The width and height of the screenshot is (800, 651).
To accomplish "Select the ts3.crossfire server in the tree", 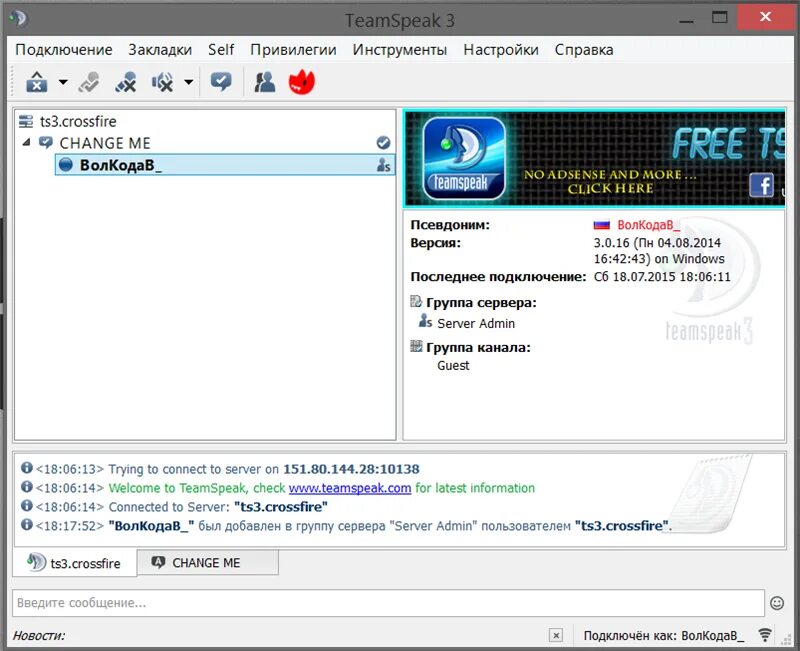I will [78, 121].
